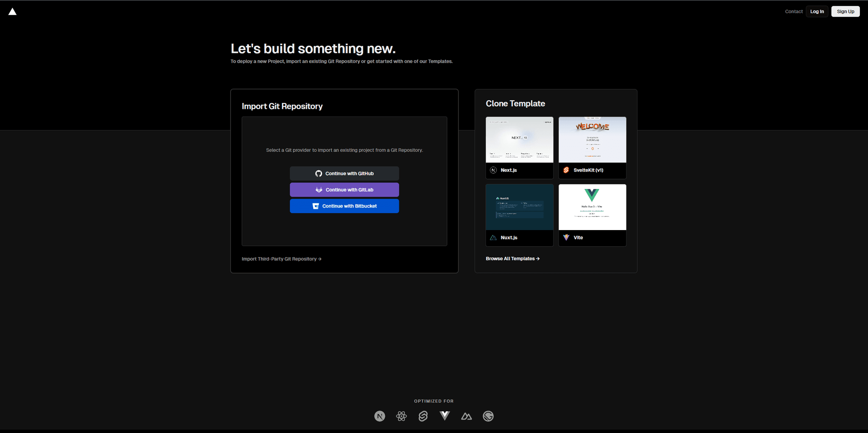Click the Svelte logo icon in template card

pos(566,170)
